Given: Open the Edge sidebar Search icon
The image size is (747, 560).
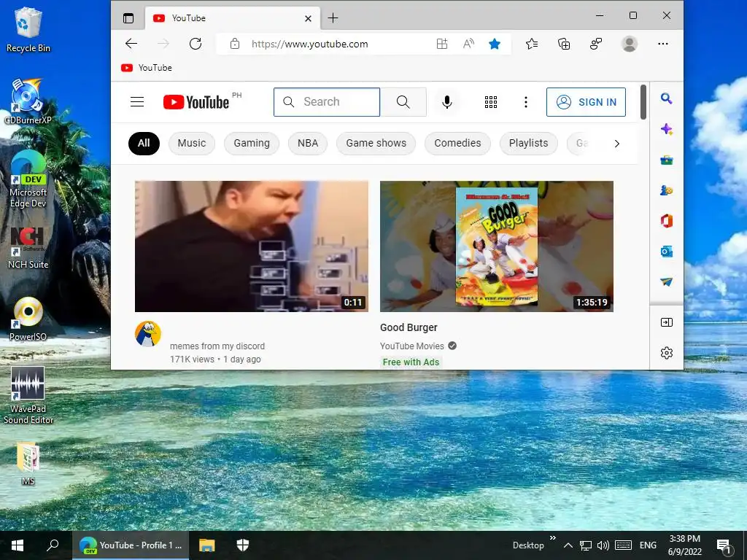Looking at the screenshot, I should point(667,98).
